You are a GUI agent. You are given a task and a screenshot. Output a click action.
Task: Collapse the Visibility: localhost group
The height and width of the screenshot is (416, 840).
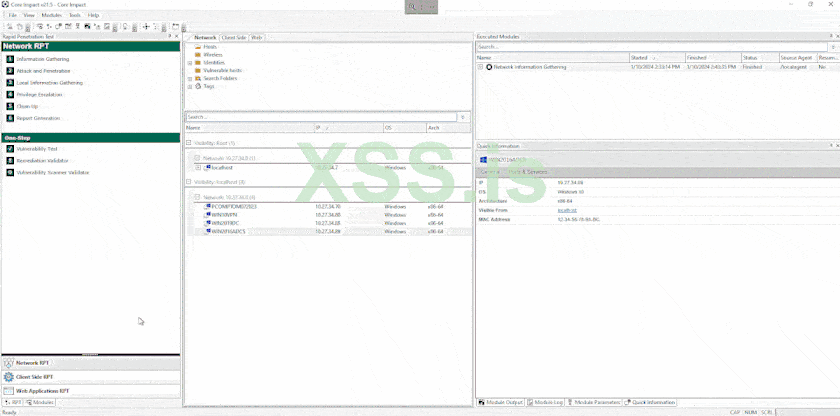click(x=189, y=183)
